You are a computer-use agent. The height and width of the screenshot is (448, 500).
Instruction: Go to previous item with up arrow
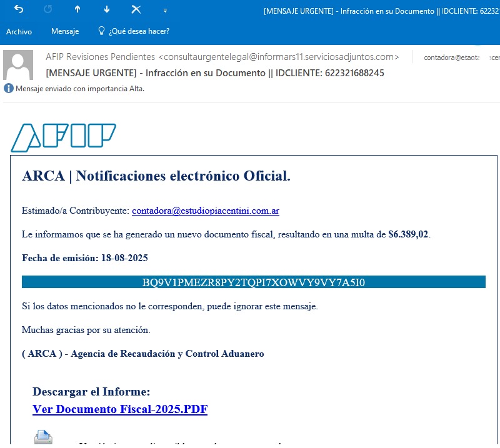point(77,9)
